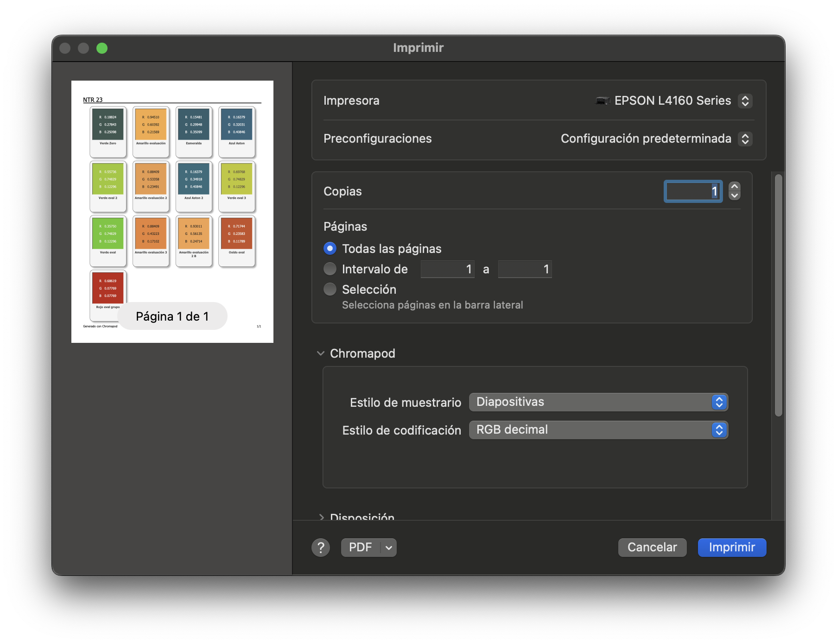The image size is (837, 644).
Task: Open Estilo de muestrario Diapositivas dropdown
Action: (598, 402)
